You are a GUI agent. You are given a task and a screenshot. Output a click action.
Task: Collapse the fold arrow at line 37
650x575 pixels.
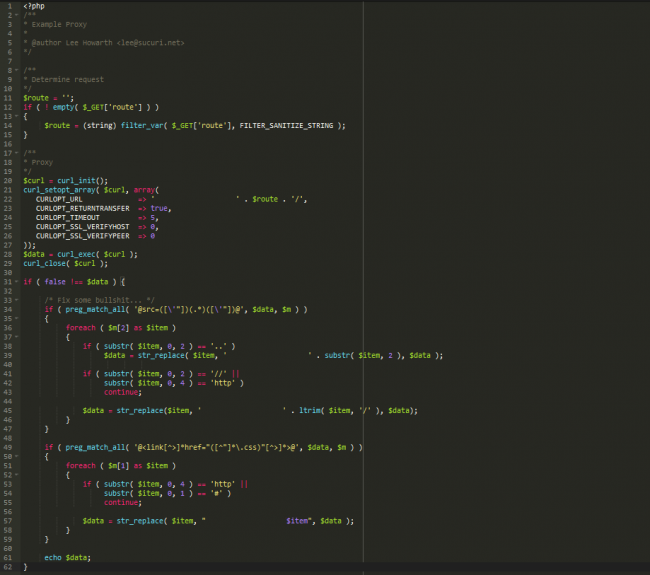(x=18, y=336)
